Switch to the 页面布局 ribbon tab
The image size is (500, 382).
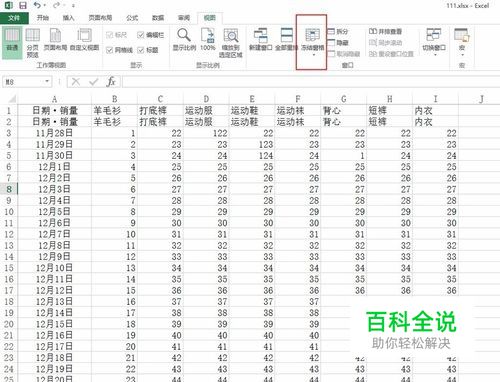[x=100, y=18]
